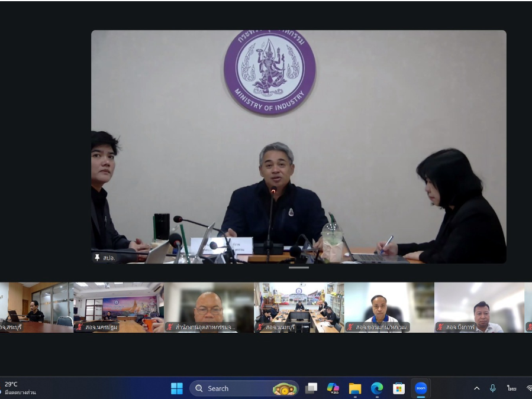Image resolution: width=532 pixels, height=399 pixels.
Task: Click muted mic icon on สอจ.ขอนแก่น tile
Action: pos(350,327)
